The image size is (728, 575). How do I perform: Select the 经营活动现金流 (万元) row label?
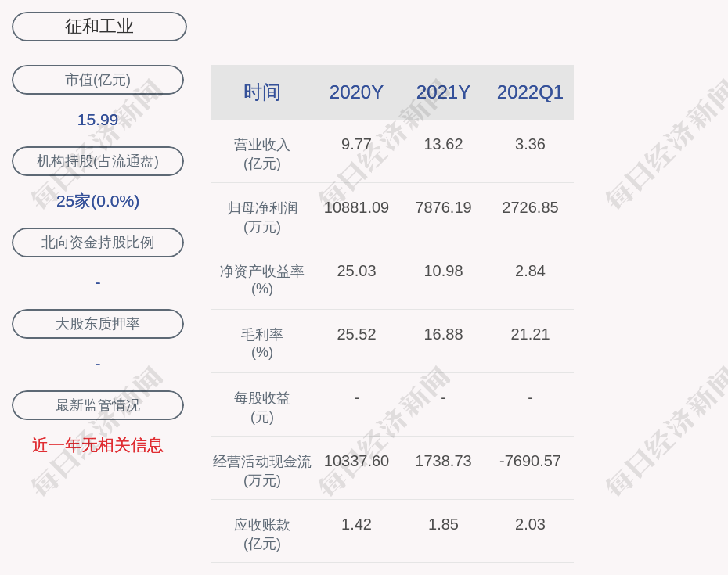[x=262, y=471]
